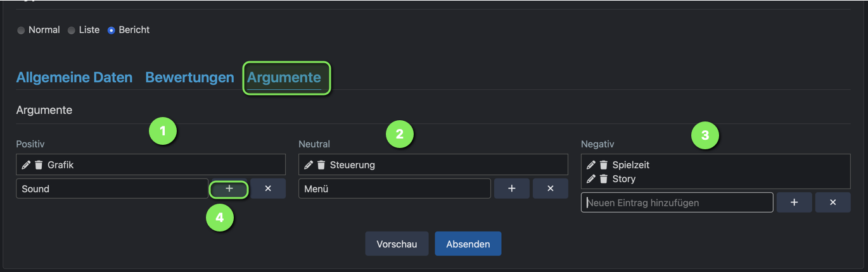This screenshot has width=868, height=272.
Task: Choose the Liste radio option
Action: (x=72, y=30)
